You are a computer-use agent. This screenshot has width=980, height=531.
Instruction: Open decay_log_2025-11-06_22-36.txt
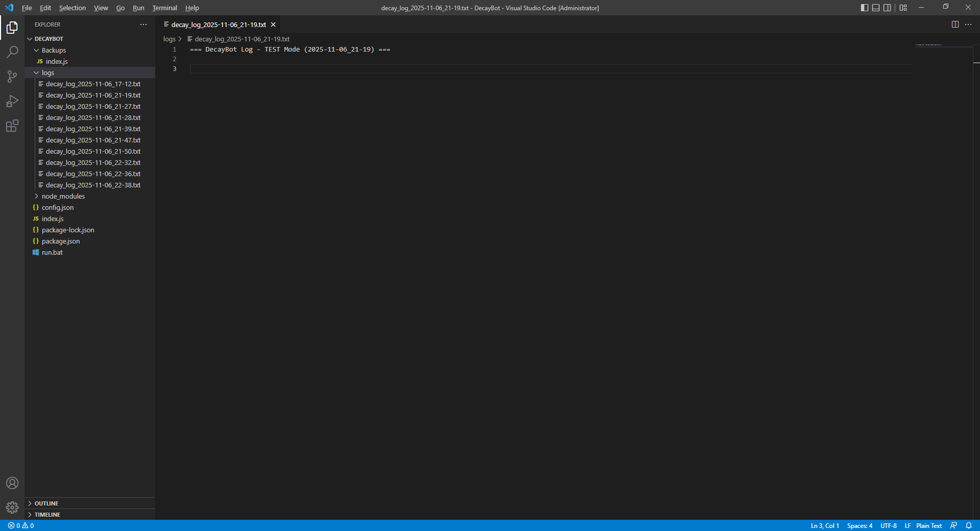click(90, 174)
